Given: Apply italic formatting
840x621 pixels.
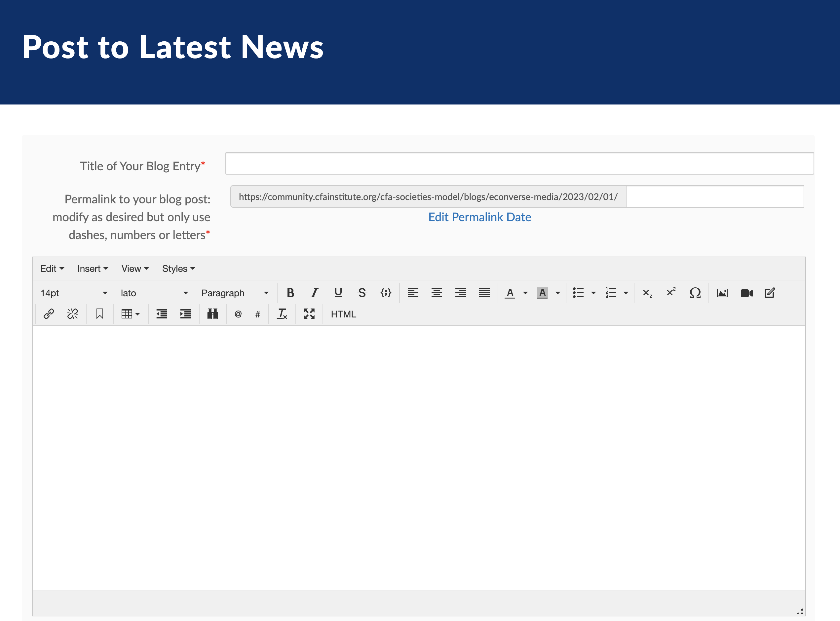Looking at the screenshot, I should point(314,293).
